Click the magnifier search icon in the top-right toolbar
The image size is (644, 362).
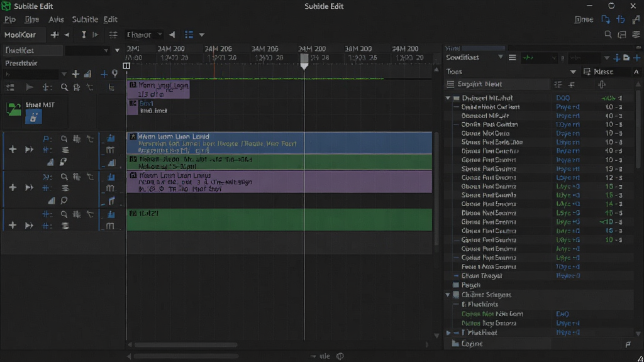pyautogui.click(x=608, y=35)
